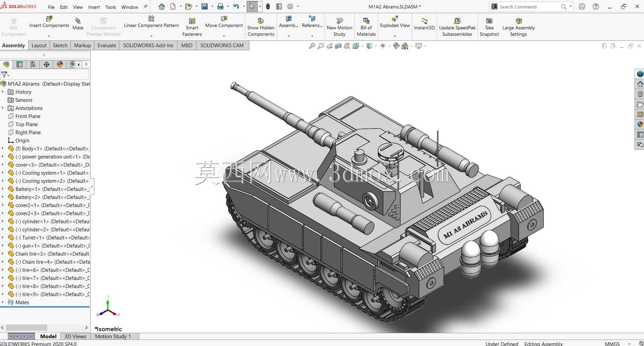644x346 pixels.
Task: Save the assembly with the floppy icon
Action: pos(205,6)
